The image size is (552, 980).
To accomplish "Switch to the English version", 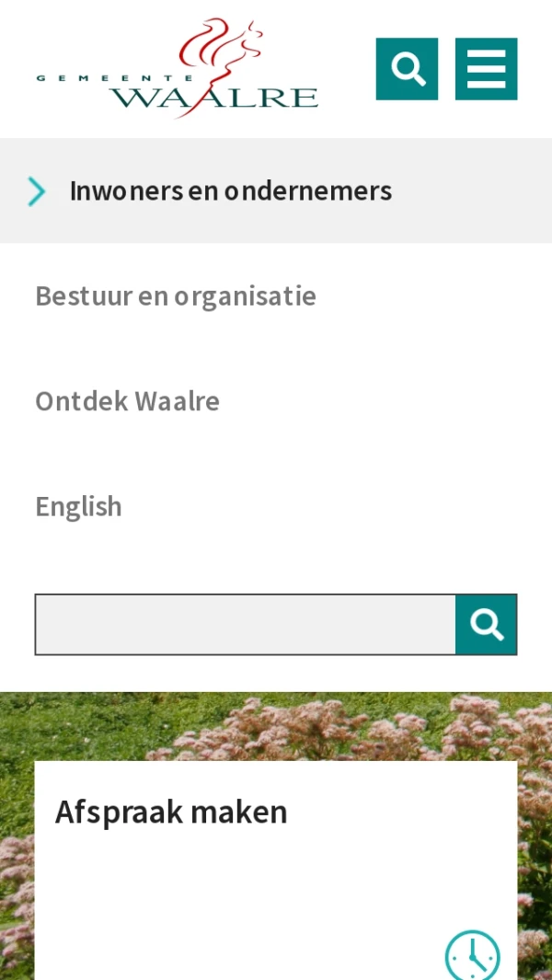I will (79, 506).
